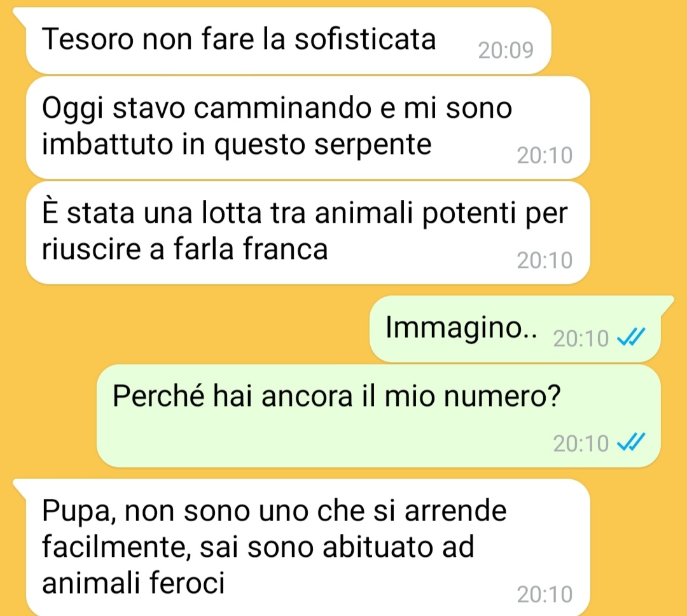Tap the 20:09 timestamp on first message
This screenshot has width=687, height=616.
[506, 50]
